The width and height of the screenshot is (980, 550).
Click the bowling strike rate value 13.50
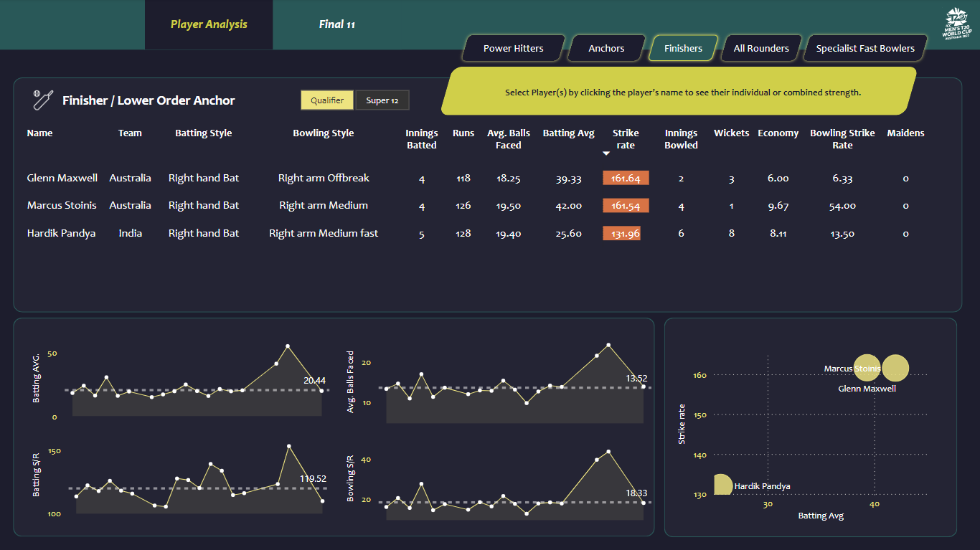point(842,234)
